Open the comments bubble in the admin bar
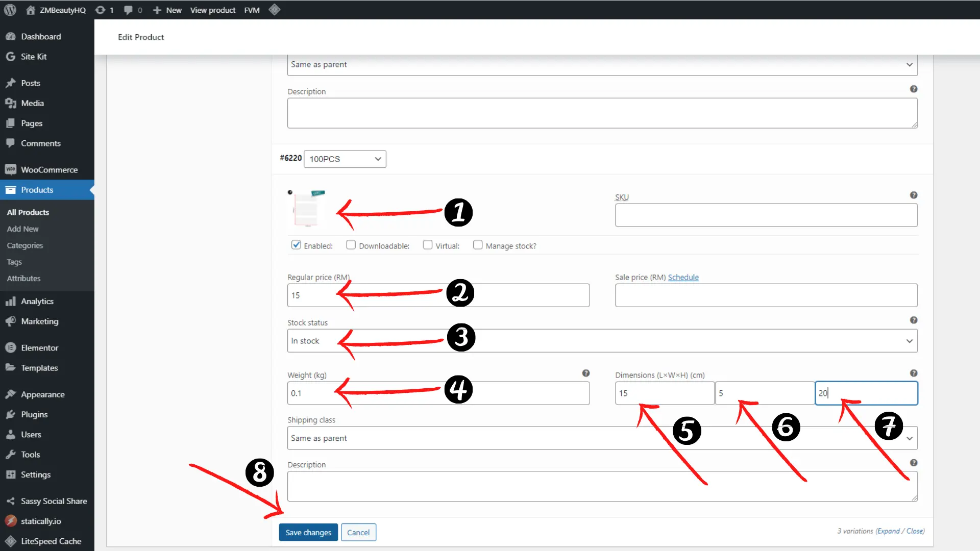 pos(129,10)
